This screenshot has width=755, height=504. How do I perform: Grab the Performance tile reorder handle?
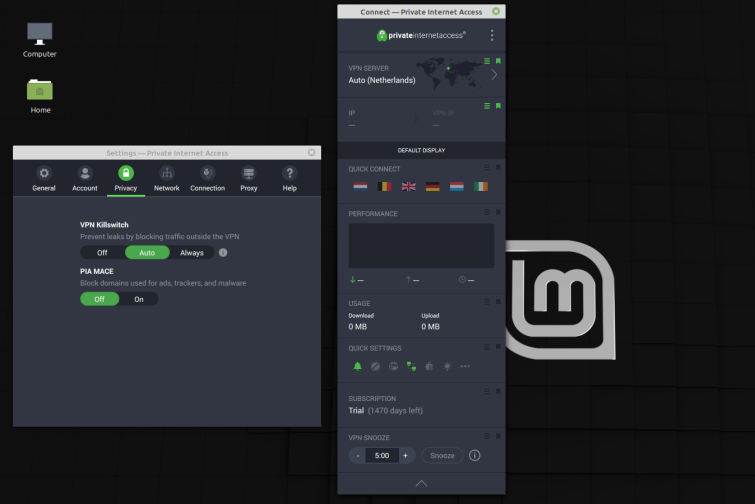pos(487,212)
